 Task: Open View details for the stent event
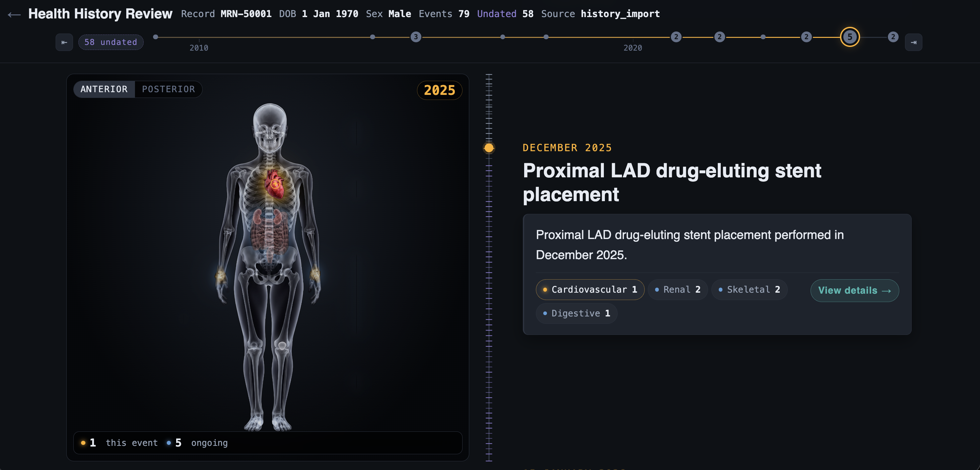[x=854, y=291]
